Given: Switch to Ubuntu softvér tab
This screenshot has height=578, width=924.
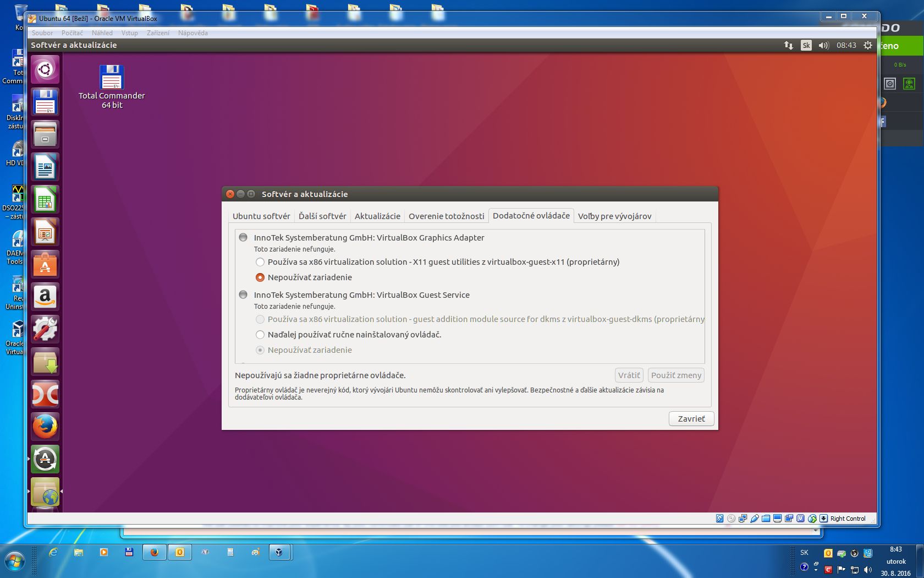Looking at the screenshot, I should pyautogui.click(x=261, y=216).
